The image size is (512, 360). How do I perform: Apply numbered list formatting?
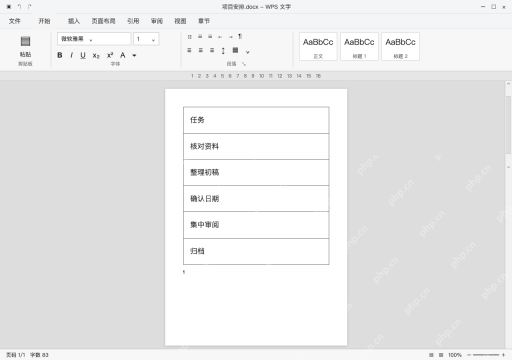coord(200,37)
